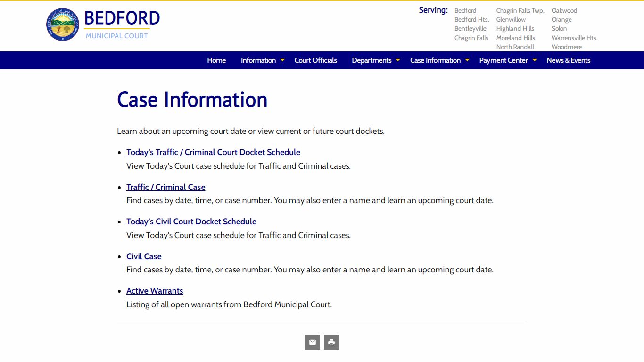Click the Ohio state seal logo

[x=63, y=25]
